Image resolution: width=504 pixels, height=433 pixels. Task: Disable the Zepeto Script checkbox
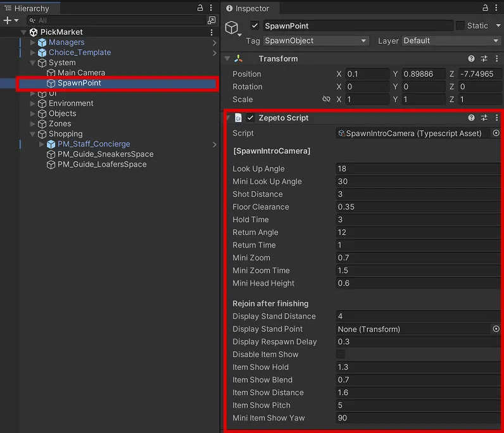coord(250,118)
